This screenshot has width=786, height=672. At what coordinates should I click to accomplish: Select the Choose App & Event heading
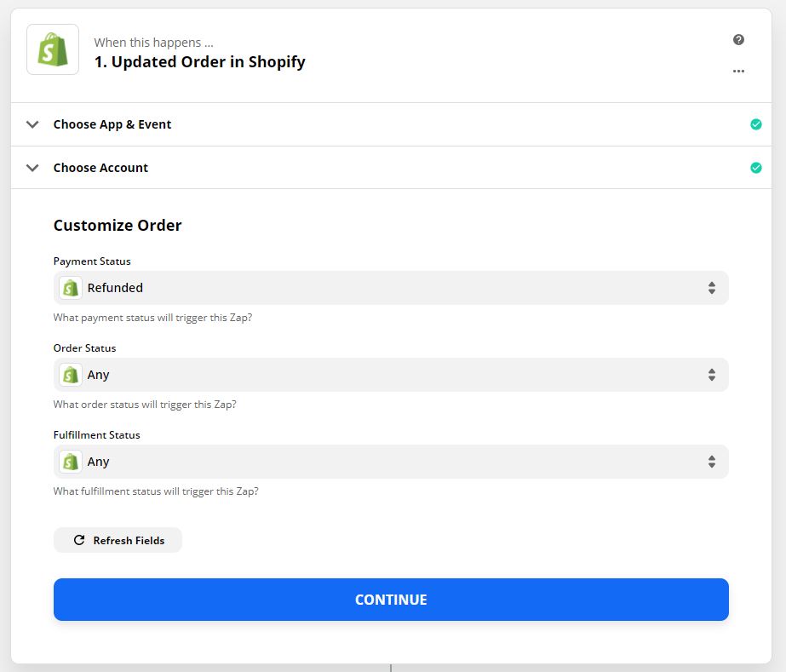click(112, 124)
